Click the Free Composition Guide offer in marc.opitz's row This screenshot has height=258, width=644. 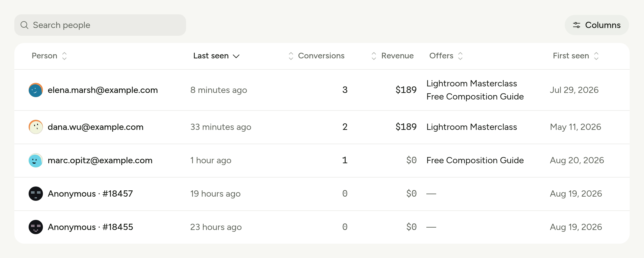[475, 160]
